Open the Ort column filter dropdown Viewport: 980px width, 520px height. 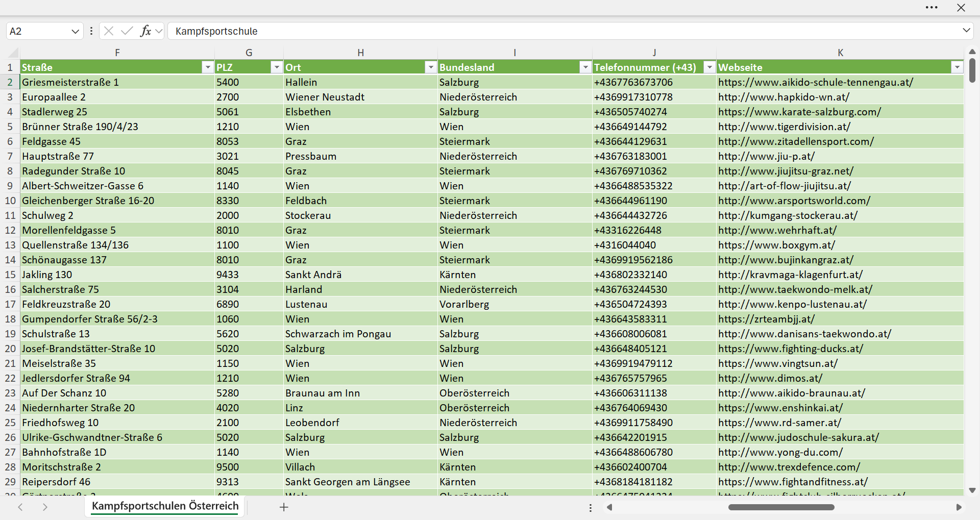coord(431,67)
